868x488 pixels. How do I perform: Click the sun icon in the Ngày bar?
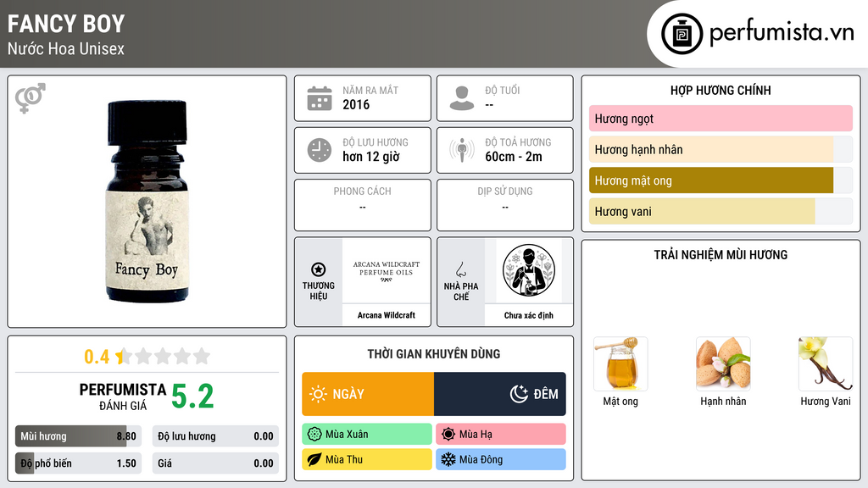click(x=318, y=394)
